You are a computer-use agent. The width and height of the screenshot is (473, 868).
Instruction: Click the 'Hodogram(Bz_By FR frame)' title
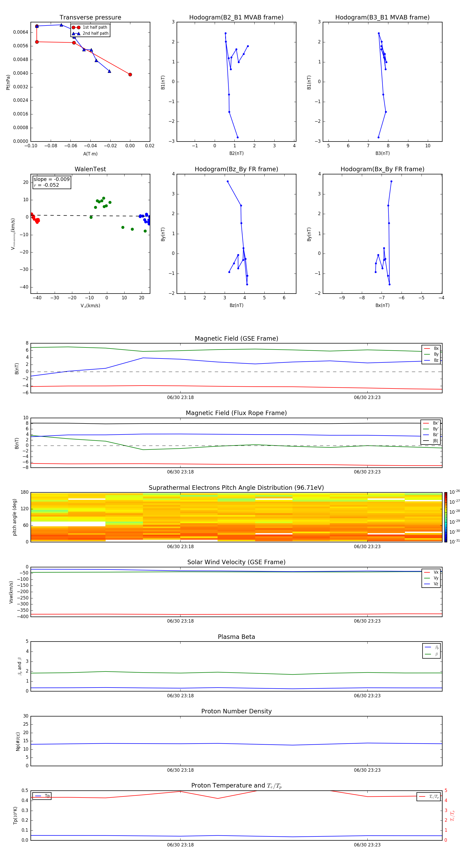coord(236,169)
